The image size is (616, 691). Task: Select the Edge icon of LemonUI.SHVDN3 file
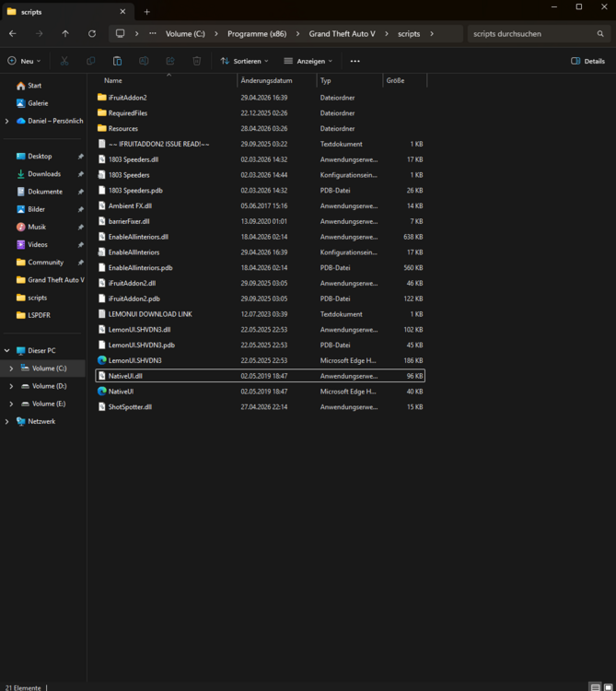(x=101, y=360)
